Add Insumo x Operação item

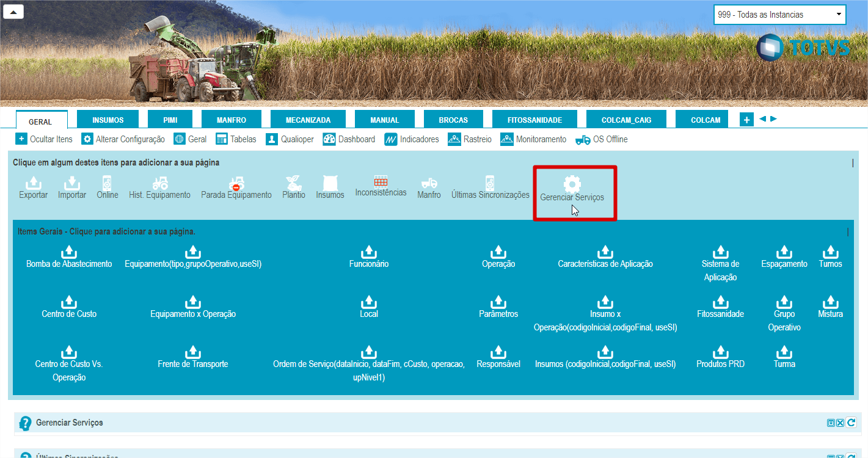point(605,313)
